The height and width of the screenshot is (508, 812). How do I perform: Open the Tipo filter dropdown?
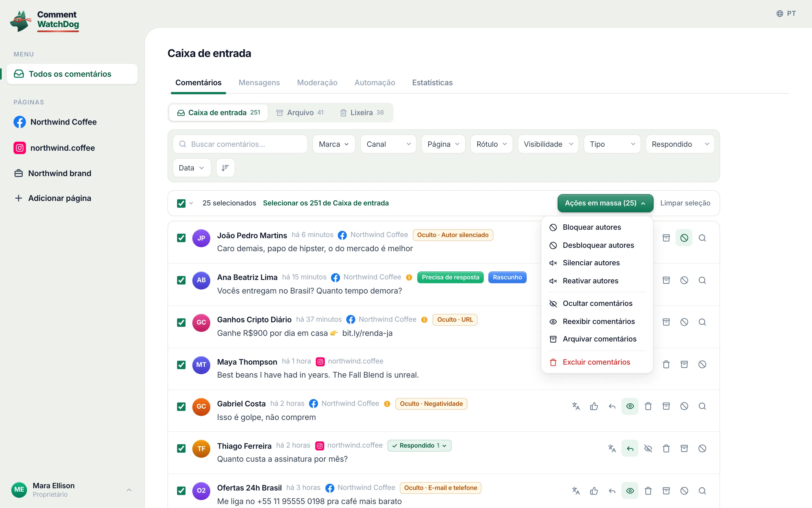[x=612, y=144]
